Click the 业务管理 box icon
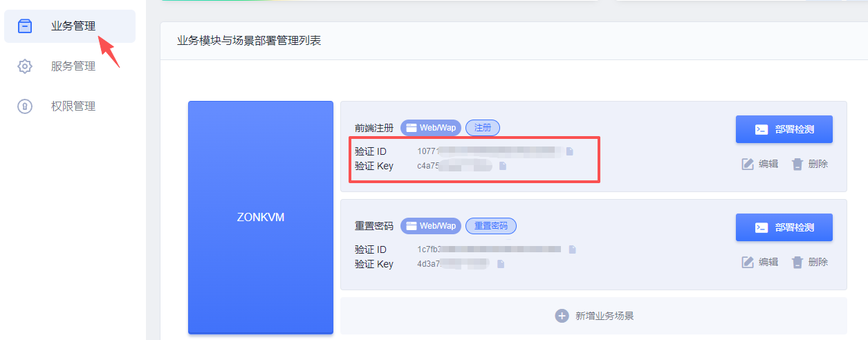The image size is (868, 340). (x=25, y=26)
